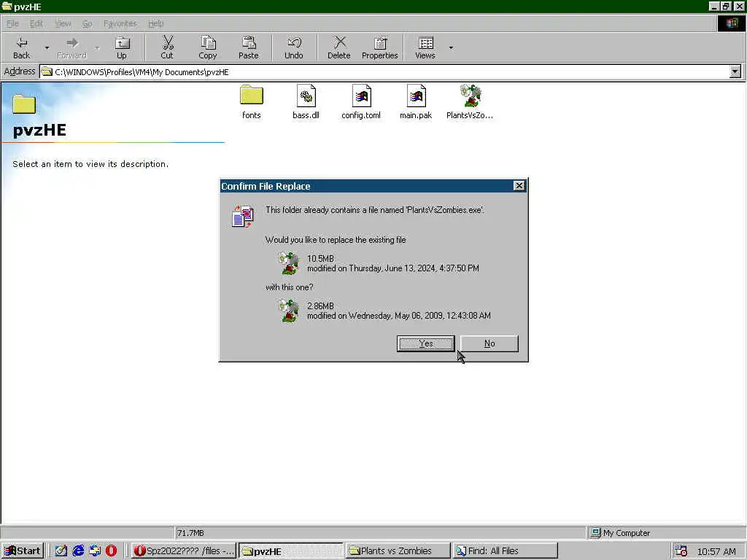
Task: Launch Opera from quick launch
Action: point(111,551)
